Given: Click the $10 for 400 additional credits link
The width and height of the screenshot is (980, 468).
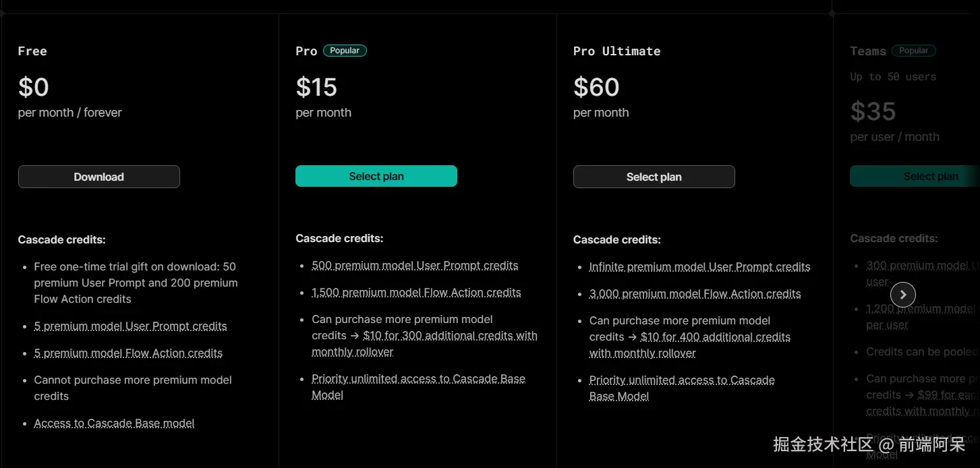Looking at the screenshot, I should [x=715, y=337].
